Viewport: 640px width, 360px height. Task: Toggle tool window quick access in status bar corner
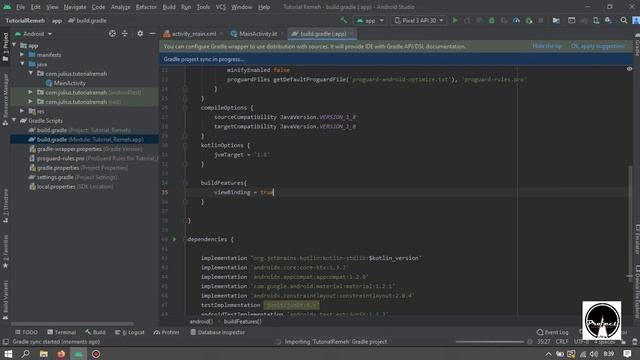5,342
